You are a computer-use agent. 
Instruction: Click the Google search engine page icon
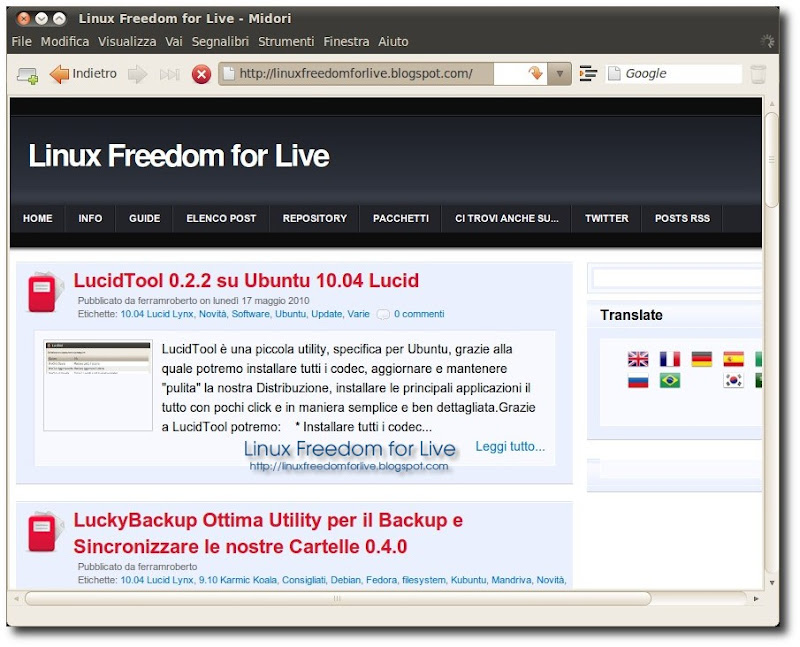pos(614,73)
